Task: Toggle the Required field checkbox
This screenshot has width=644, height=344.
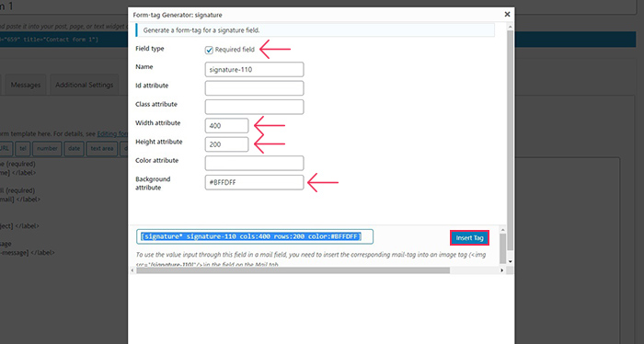Action: 209,50
